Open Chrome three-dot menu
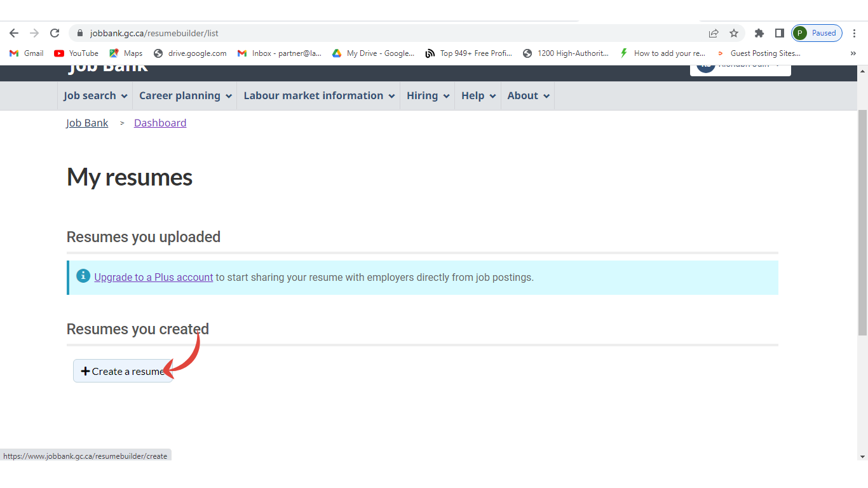This screenshot has height=488, width=868. tap(855, 33)
